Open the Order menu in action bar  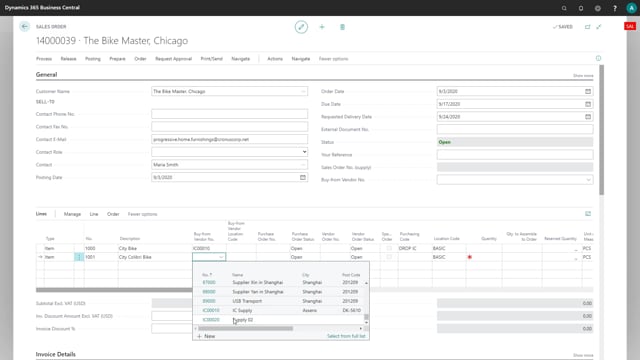pyautogui.click(x=140, y=59)
